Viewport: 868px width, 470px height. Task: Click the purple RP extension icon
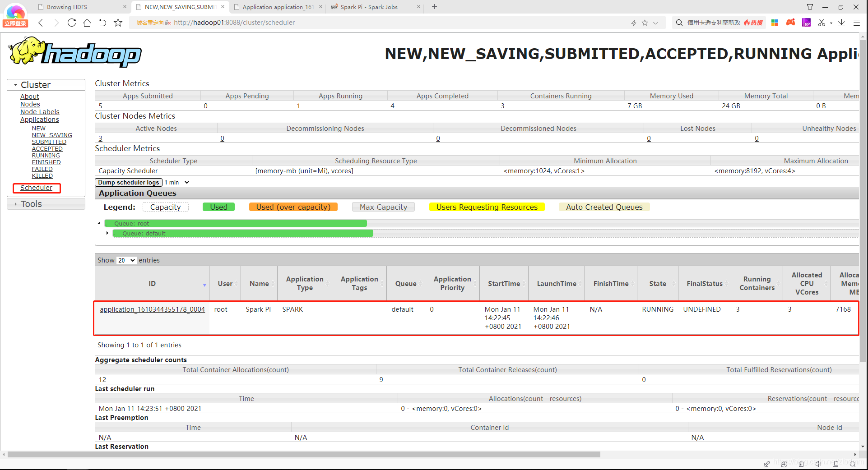(x=806, y=23)
